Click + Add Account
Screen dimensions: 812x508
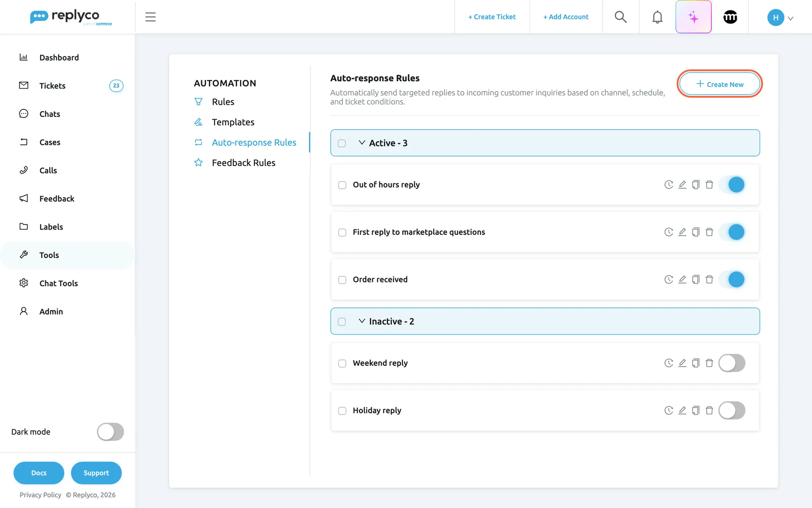point(566,17)
